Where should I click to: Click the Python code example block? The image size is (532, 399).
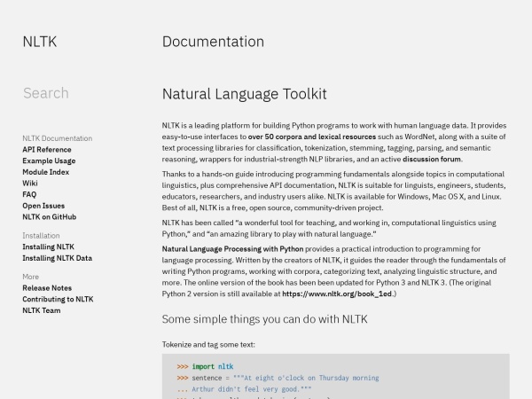pyautogui.click(x=335, y=377)
